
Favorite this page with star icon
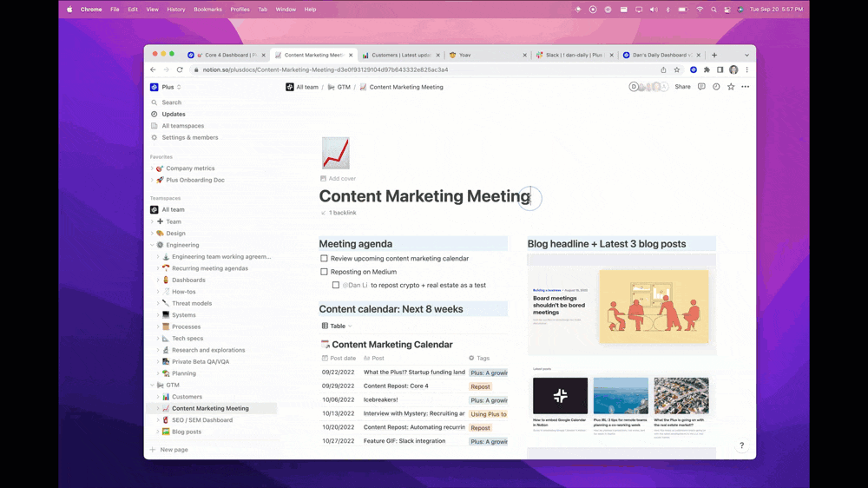pos(731,87)
